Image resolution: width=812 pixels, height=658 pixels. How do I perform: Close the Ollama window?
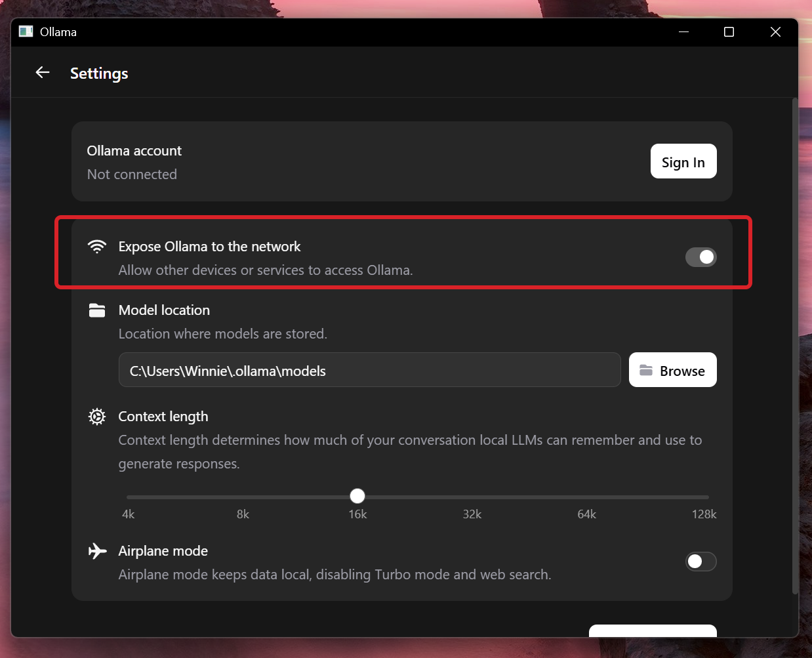point(775,31)
